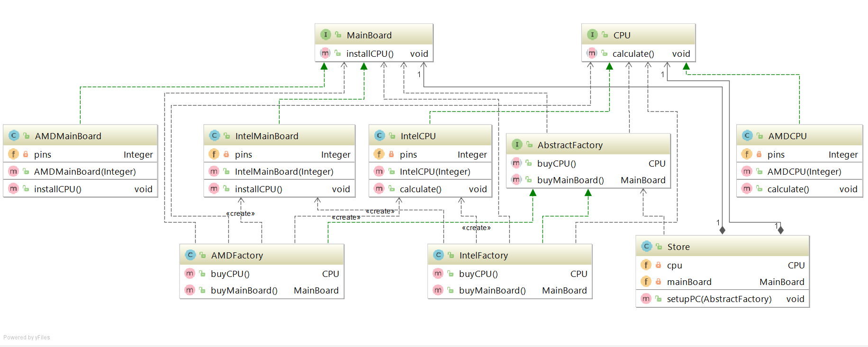Select the AMDCPU class title
Viewport: 868px width, 347px height.
[x=787, y=136]
